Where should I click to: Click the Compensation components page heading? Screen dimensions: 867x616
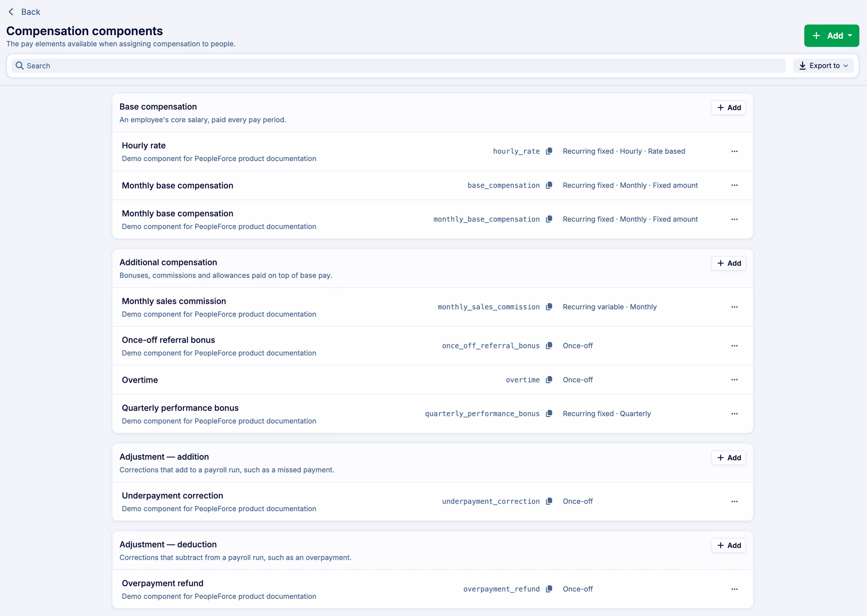[x=84, y=31]
